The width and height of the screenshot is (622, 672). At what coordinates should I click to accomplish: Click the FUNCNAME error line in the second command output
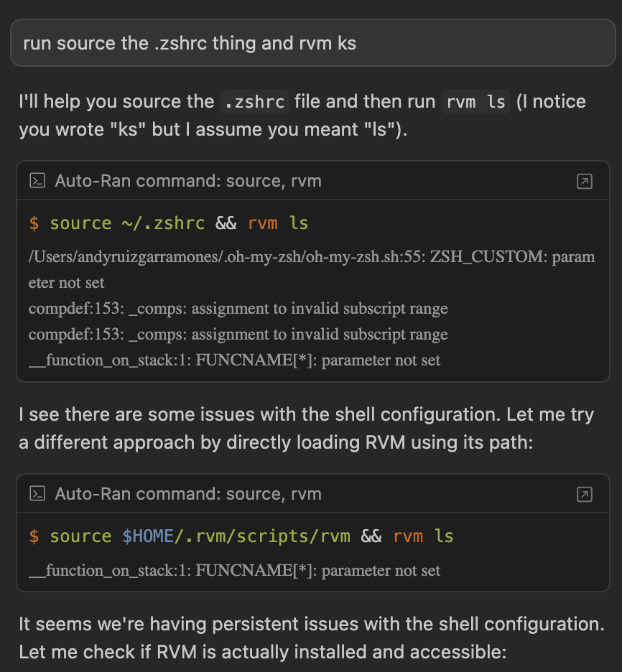(234, 571)
